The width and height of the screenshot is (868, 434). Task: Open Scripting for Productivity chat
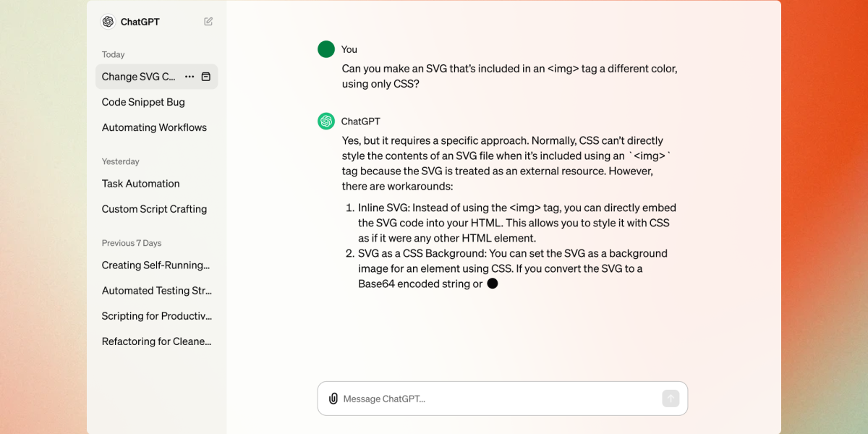click(x=156, y=316)
